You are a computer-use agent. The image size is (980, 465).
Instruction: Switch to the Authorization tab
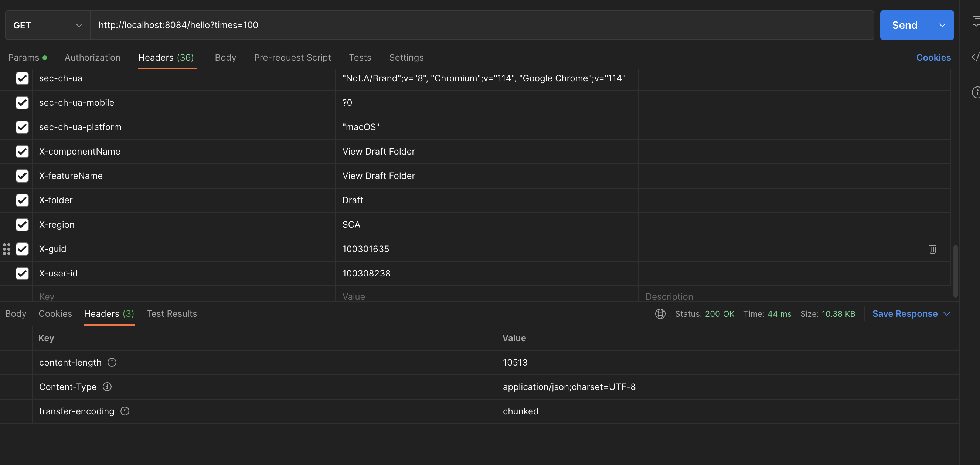92,57
